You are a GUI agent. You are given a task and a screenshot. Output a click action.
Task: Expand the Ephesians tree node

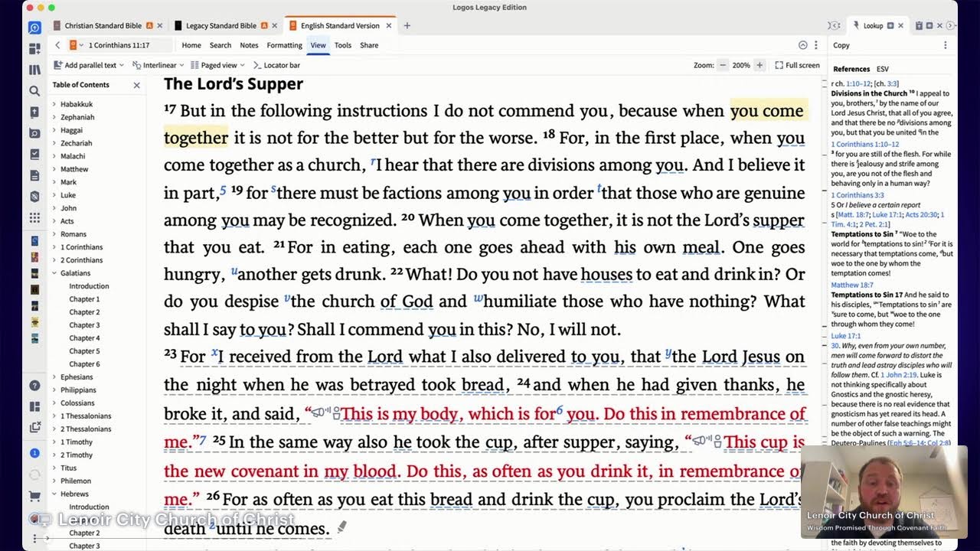coord(54,377)
